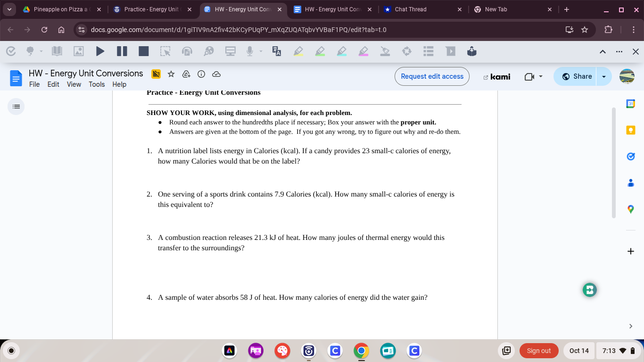Open the Share button dropdown arrow

coord(604,76)
